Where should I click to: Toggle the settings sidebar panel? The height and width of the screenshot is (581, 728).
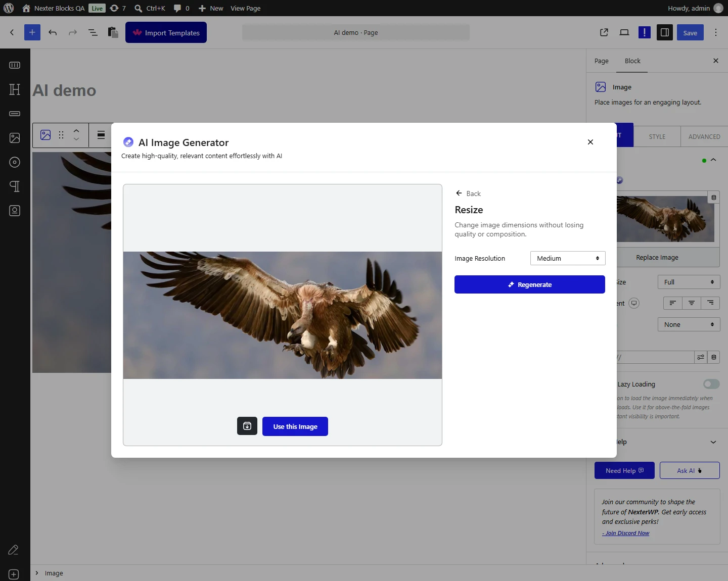[665, 32]
